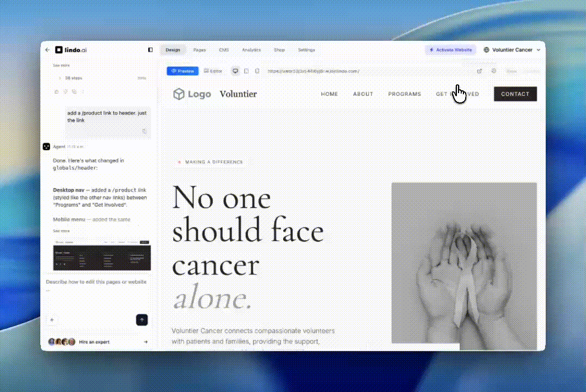The width and height of the screenshot is (586, 392).
Task: Select the mobile phone viewport icon
Action: pyautogui.click(x=257, y=71)
